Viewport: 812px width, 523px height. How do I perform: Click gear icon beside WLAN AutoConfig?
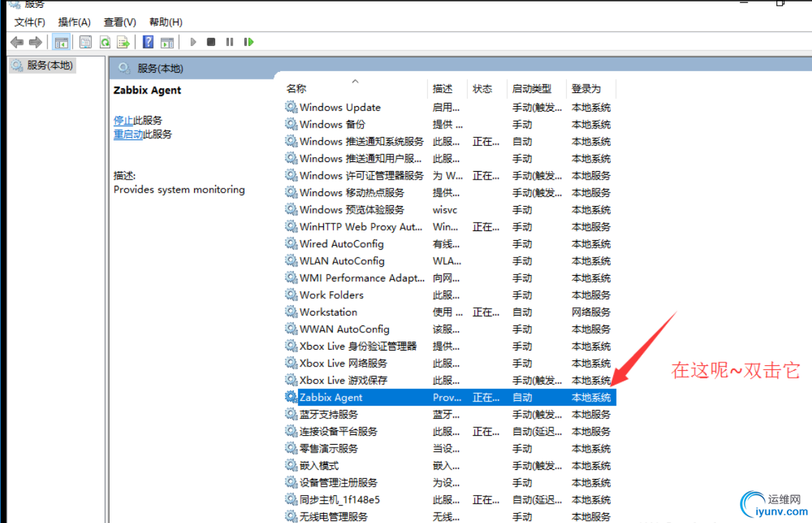[x=291, y=260]
